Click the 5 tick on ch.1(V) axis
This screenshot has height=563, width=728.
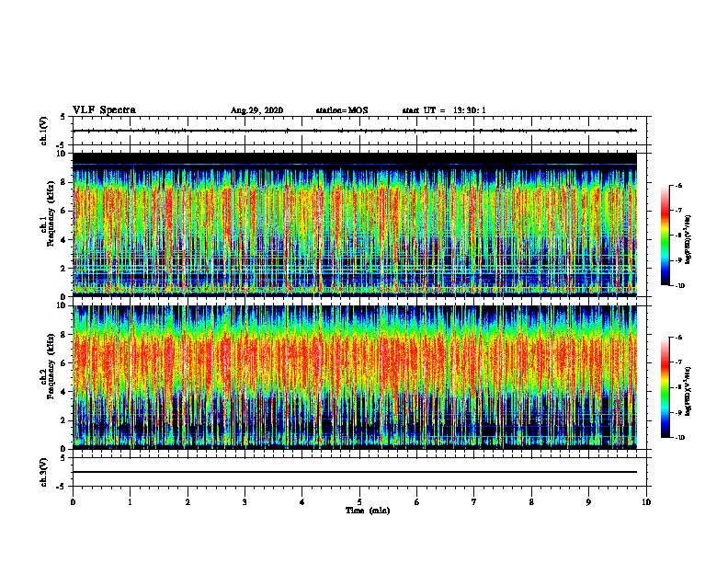[x=63, y=117]
